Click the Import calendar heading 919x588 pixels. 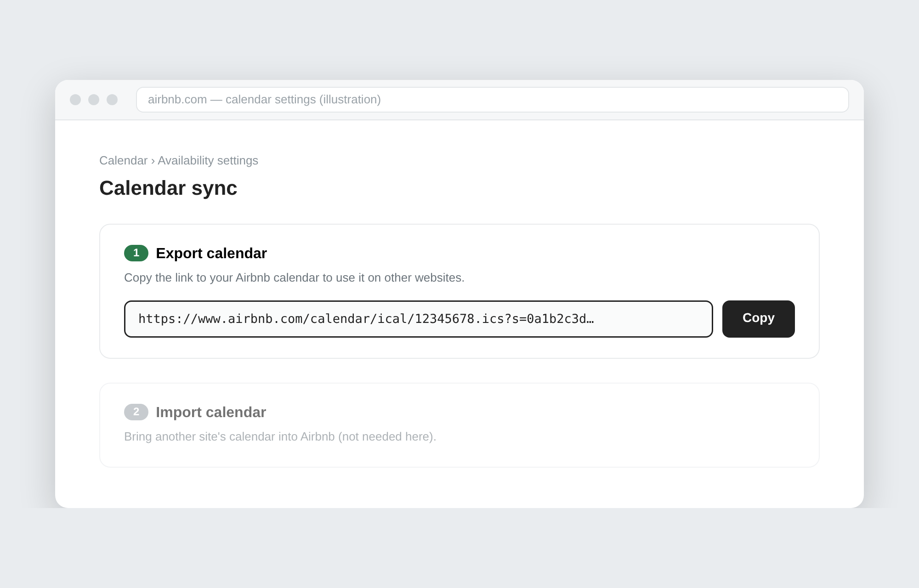pyautogui.click(x=211, y=412)
